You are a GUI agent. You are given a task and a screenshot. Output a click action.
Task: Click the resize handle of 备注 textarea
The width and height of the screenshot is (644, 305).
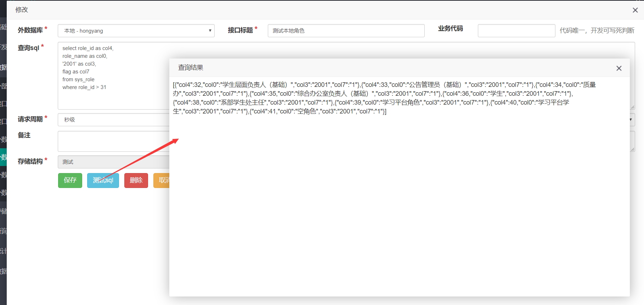(x=632, y=149)
